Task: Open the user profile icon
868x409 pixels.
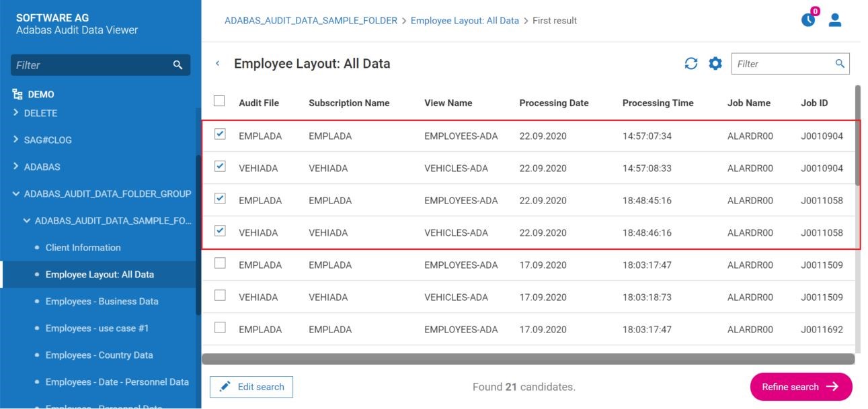Action: point(835,20)
